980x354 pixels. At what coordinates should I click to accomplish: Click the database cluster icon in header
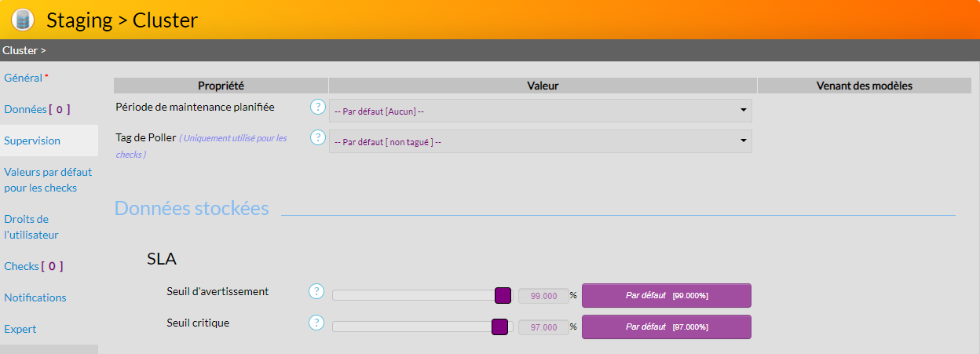[x=23, y=20]
